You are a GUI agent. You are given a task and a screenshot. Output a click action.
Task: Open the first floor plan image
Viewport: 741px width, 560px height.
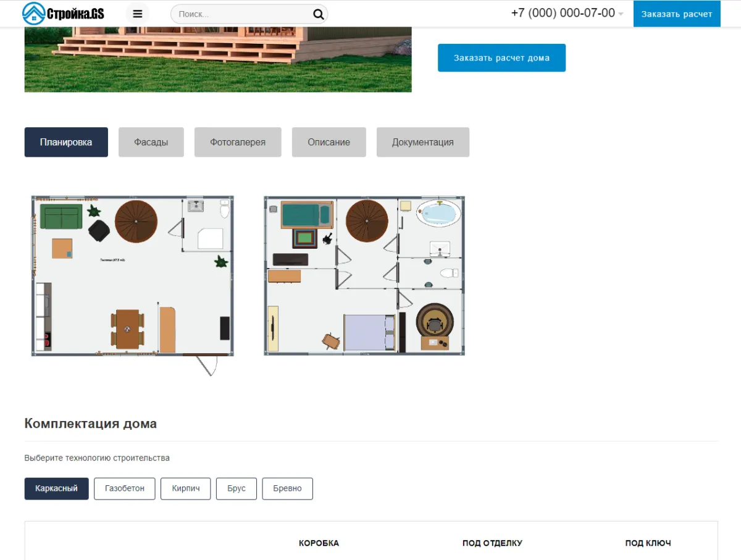coord(132,276)
